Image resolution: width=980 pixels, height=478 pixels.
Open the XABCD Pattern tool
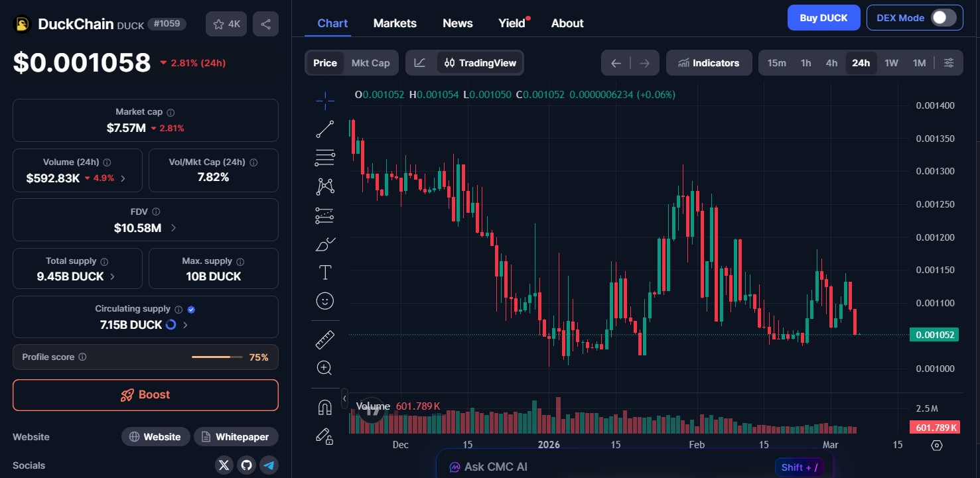coord(324,186)
